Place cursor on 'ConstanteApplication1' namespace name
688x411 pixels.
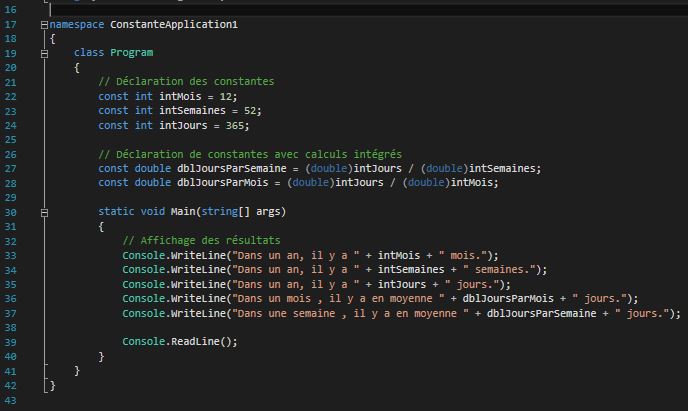point(174,25)
